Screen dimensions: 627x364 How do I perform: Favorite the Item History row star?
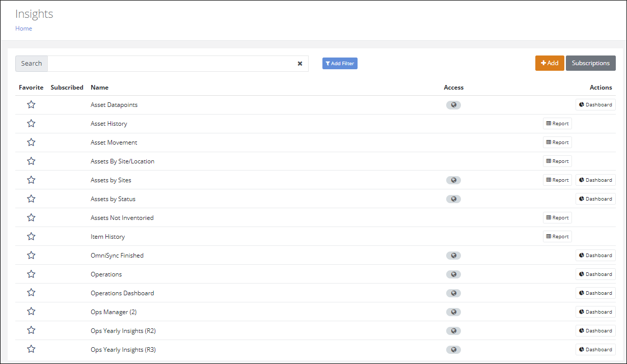pyautogui.click(x=31, y=237)
